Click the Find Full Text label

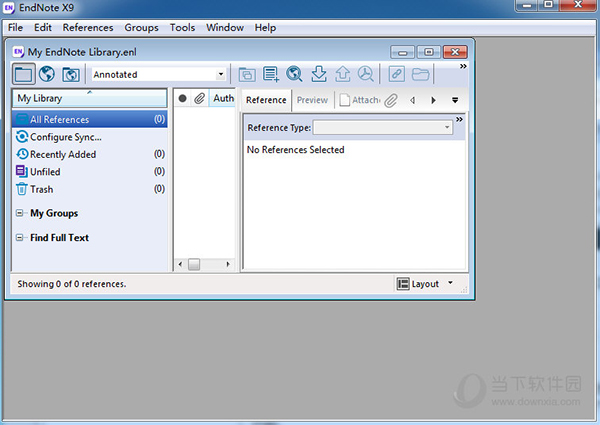(x=59, y=238)
